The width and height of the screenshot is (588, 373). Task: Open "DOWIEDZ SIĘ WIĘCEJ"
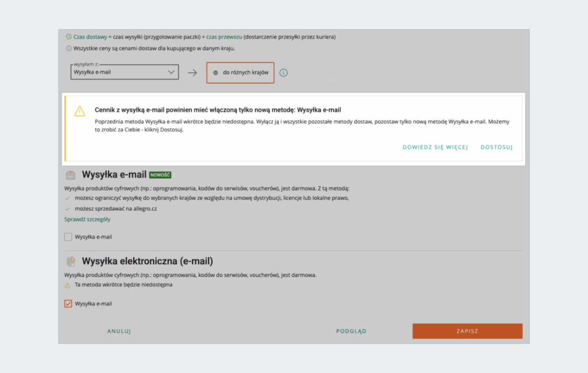(435, 147)
